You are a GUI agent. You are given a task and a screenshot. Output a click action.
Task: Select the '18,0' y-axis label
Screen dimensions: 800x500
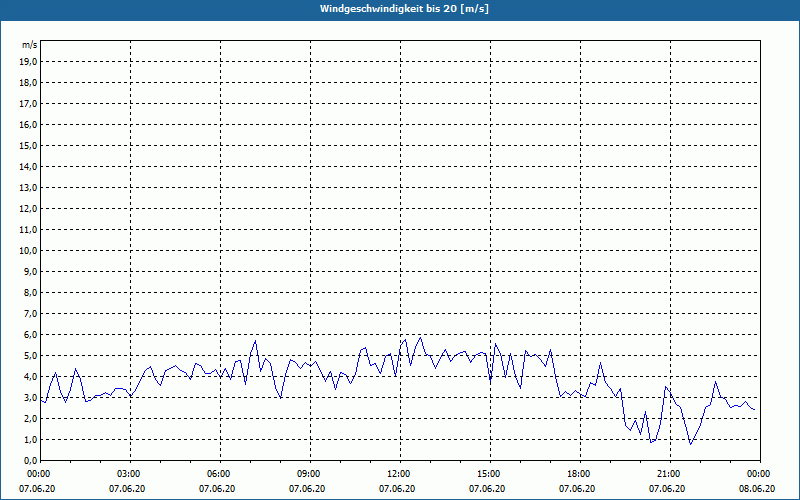(x=28, y=83)
